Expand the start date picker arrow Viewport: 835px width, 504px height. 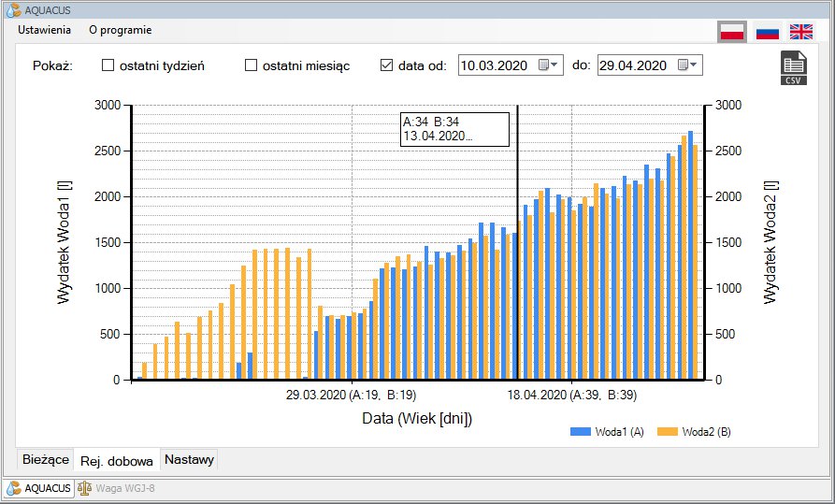(554, 65)
